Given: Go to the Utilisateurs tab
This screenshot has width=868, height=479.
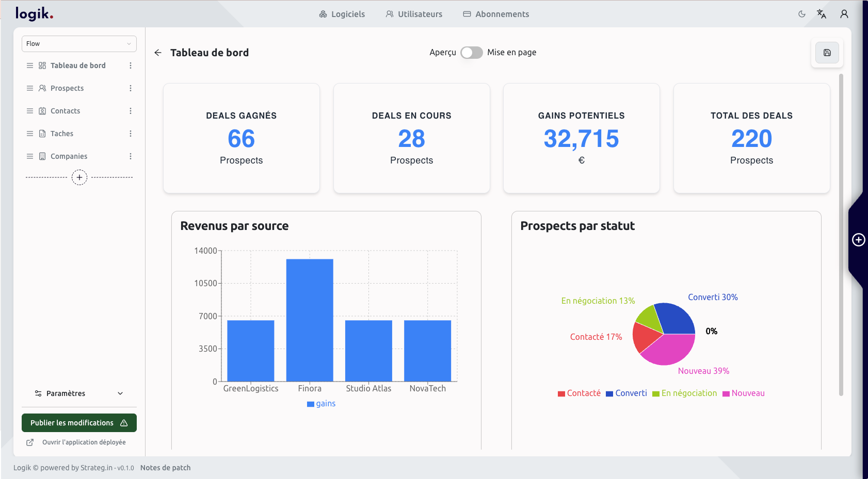Looking at the screenshot, I should pyautogui.click(x=414, y=14).
